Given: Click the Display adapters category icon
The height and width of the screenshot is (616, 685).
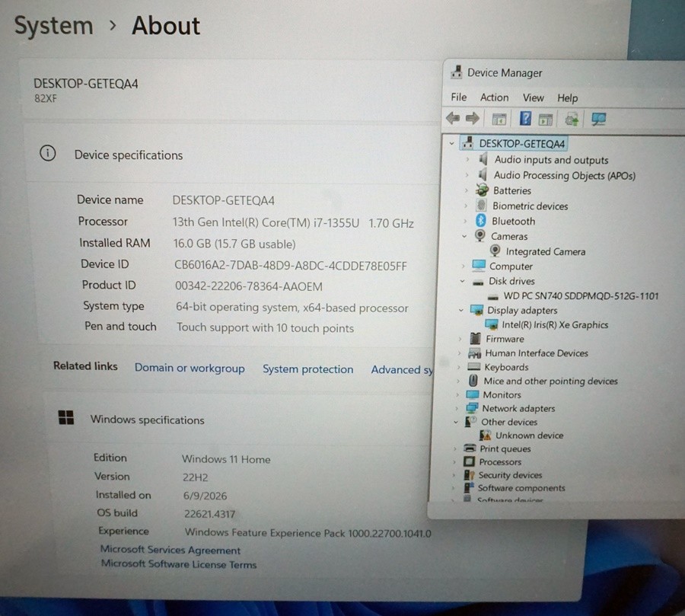Looking at the screenshot, I should [476, 310].
